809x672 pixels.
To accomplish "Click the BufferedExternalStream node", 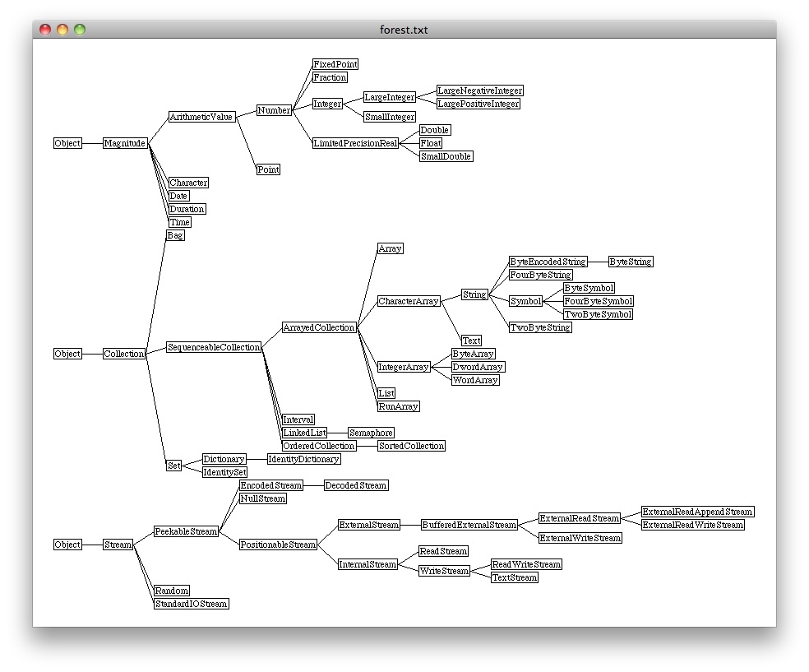I will [x=469, y=525].
